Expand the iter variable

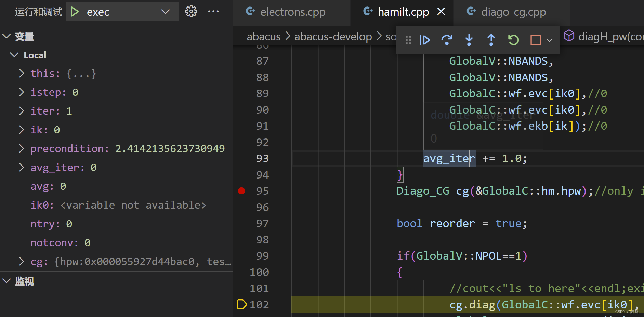coord(22,111)
